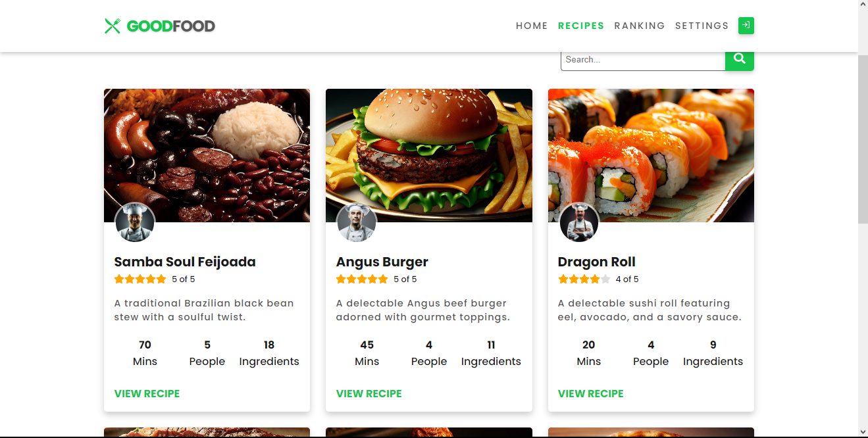Viewport: 868px width, 438px height.
Task: Focus the Search text field
Action: click(643, 59)
